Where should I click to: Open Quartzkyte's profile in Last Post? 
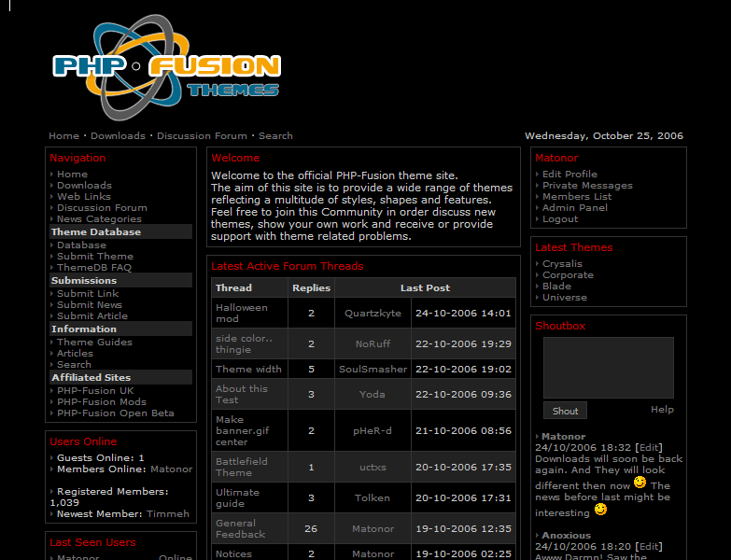(x=373, y=313)
